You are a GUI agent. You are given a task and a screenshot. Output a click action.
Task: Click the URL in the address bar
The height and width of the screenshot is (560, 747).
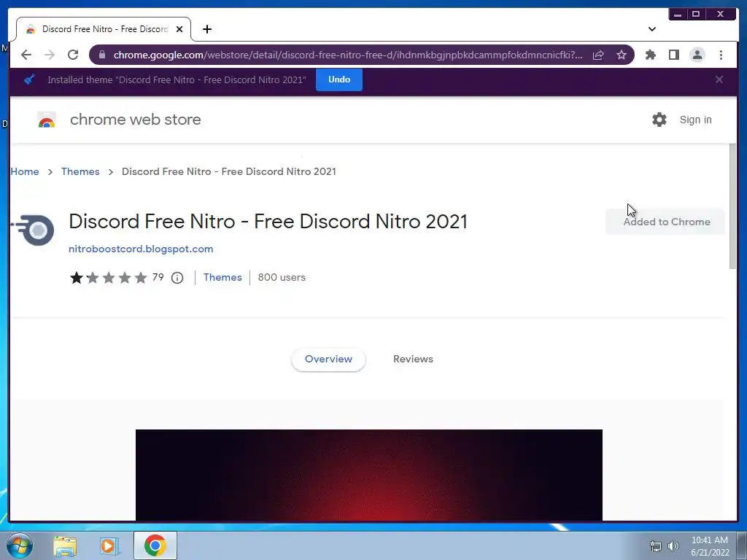pos(348,55)
